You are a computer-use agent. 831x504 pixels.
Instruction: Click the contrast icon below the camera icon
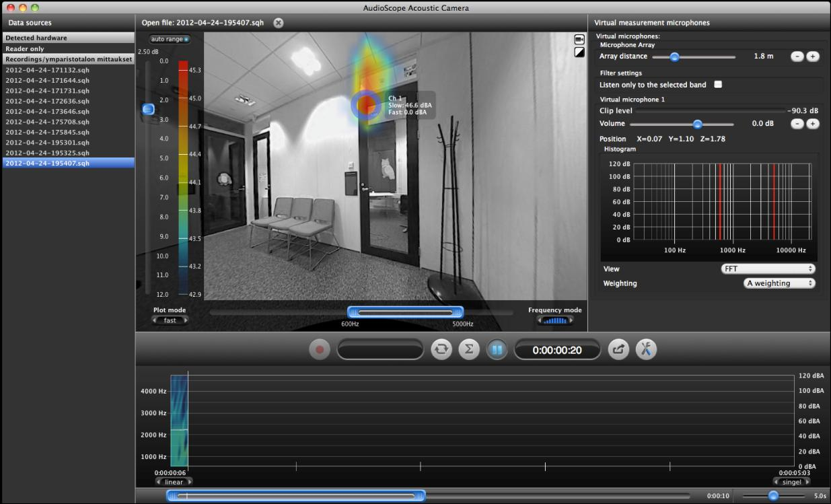click(579, 52)
